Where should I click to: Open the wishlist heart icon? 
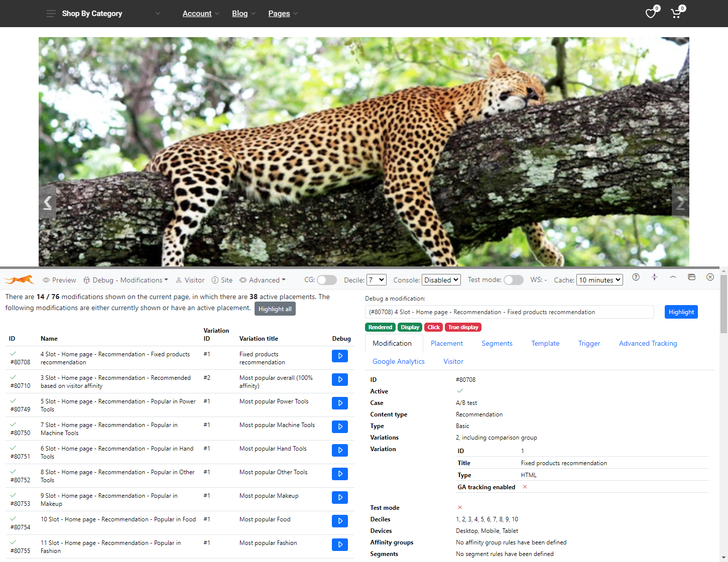coord(651,14)
